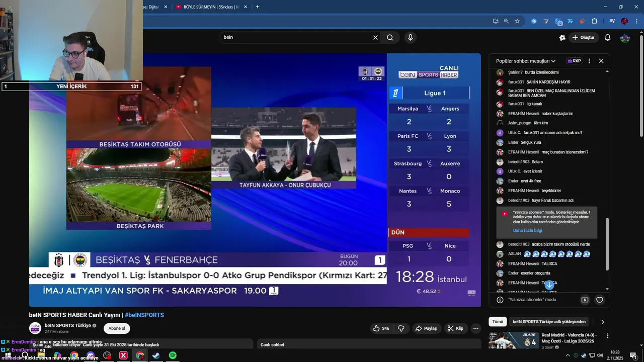
Task: Open Super Chat dollar icon
Action: pos(585,300)
